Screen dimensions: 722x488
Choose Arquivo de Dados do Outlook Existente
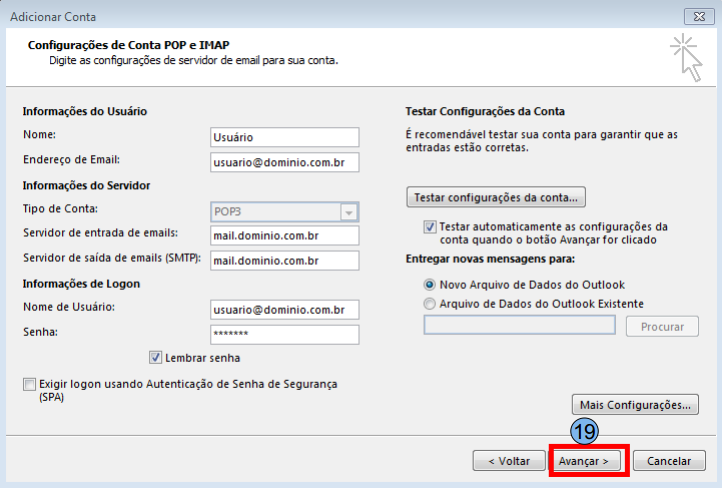click(430, 303)
